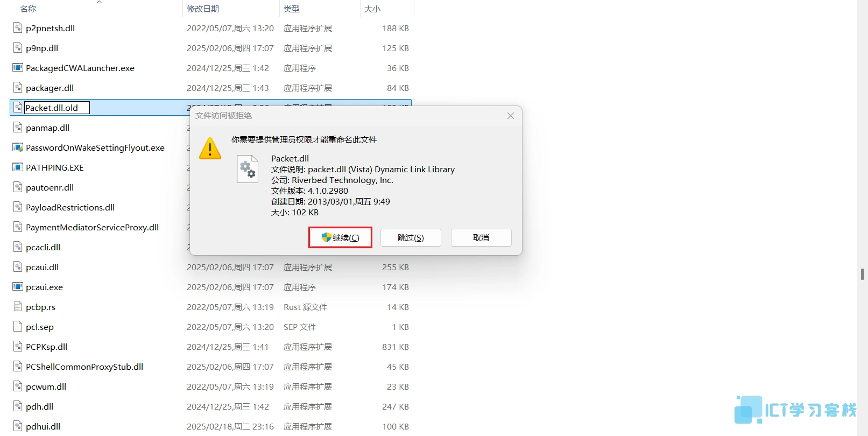Click the pcwum.dll file icon
868x436 pixels.
tap(18, 386)
